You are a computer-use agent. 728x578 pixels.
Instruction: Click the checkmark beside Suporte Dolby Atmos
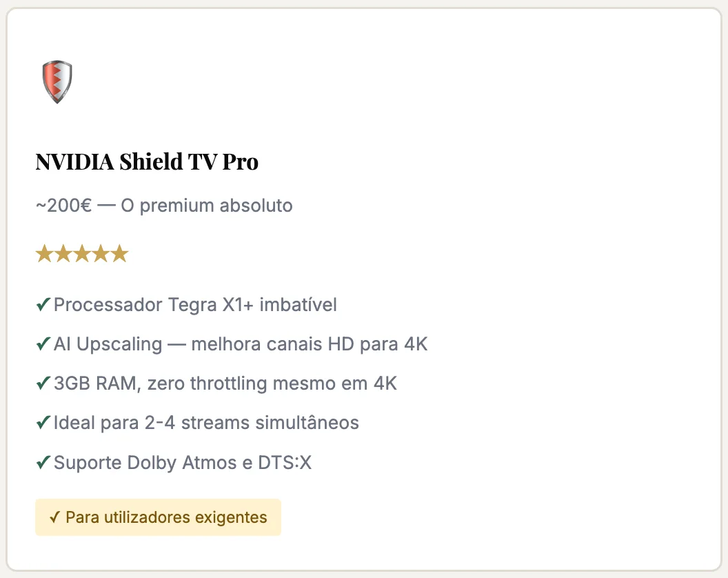click(43, 462)
